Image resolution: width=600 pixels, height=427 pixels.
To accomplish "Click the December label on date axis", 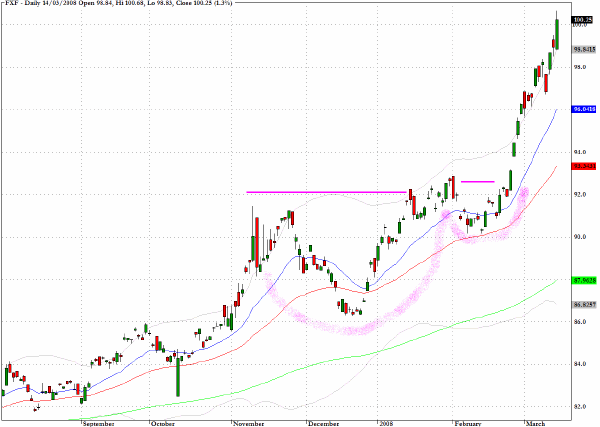I will 323,424.
